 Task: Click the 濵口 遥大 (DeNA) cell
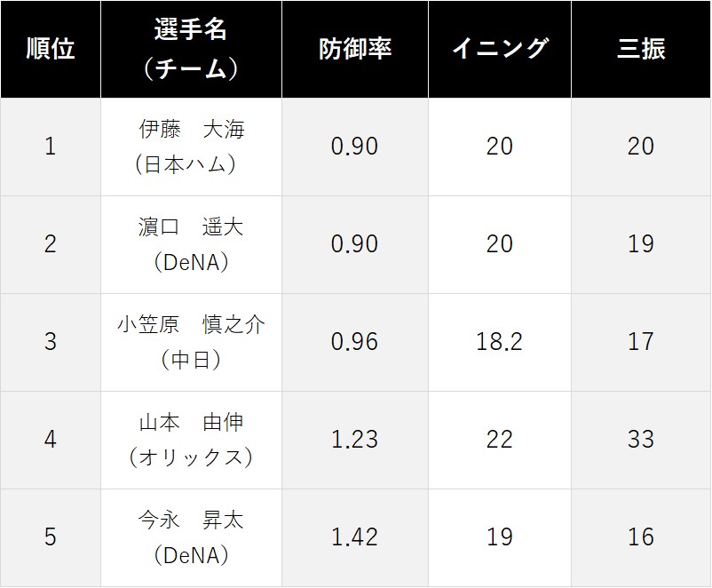[191, 245]
